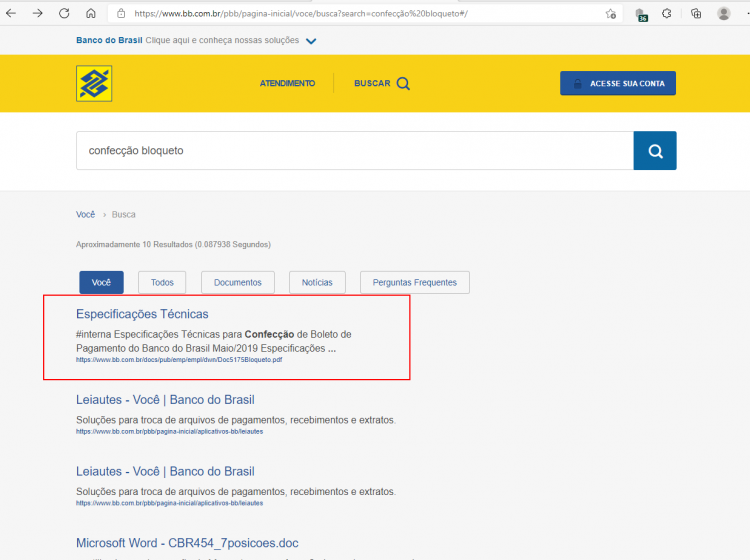Open the Doc5175Bloqueto.pdf URL link

(x=179, y=360)
